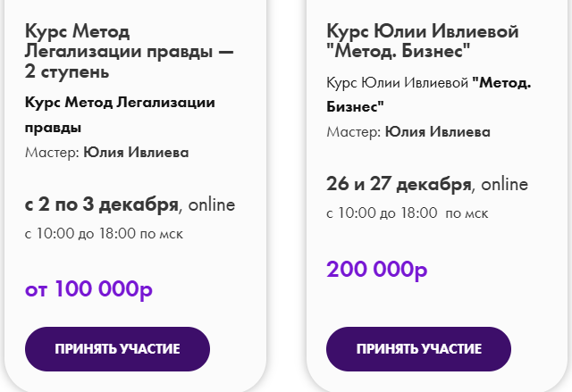Click the small bold 'Курс Метод Легализации правды' subtitle
This screenshot has width=572, height=392.
pos(120,102)
